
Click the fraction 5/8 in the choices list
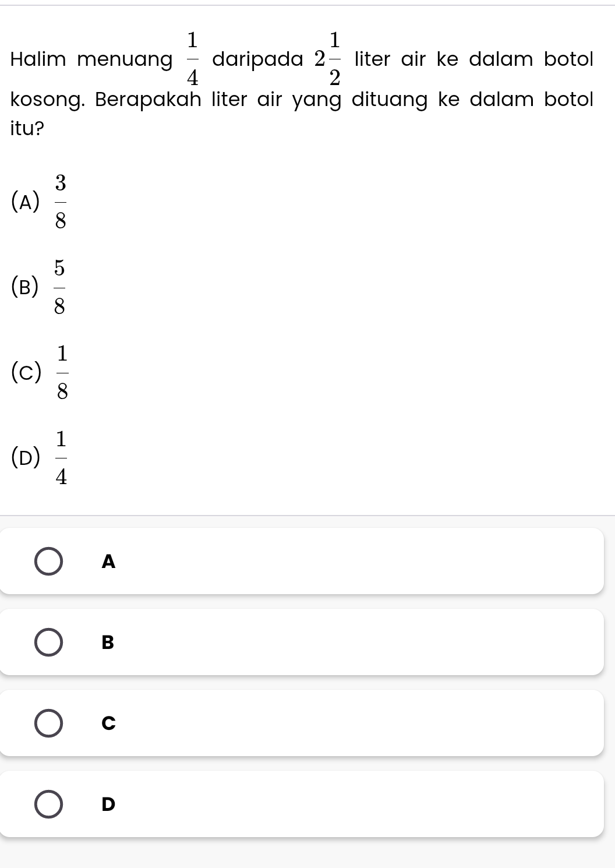tap(59, 287)
